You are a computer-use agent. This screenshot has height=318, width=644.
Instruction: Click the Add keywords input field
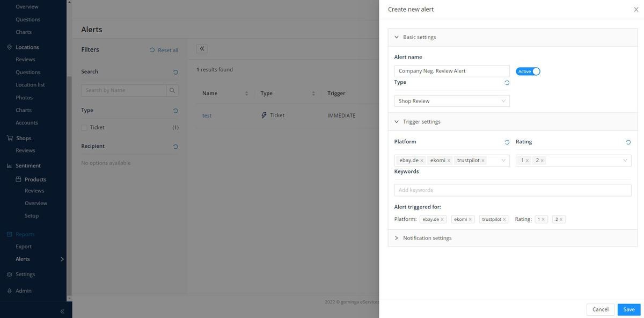coord(513,190)
